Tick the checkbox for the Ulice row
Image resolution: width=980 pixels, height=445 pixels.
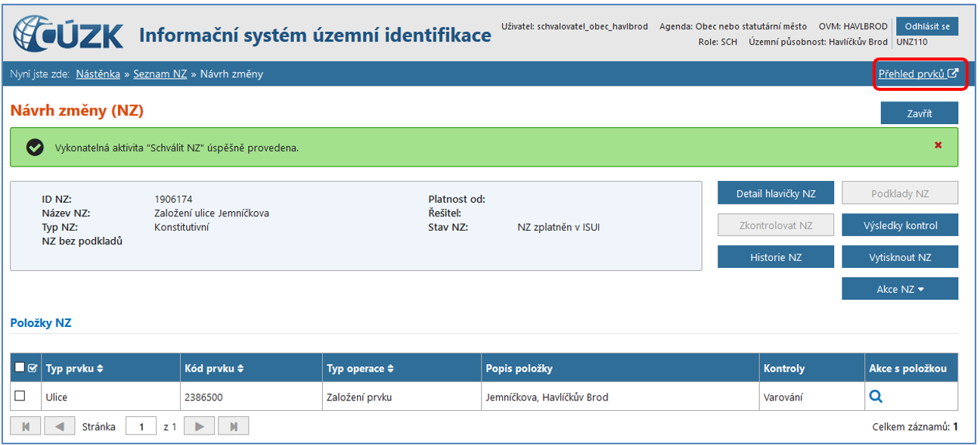[20, 396]
